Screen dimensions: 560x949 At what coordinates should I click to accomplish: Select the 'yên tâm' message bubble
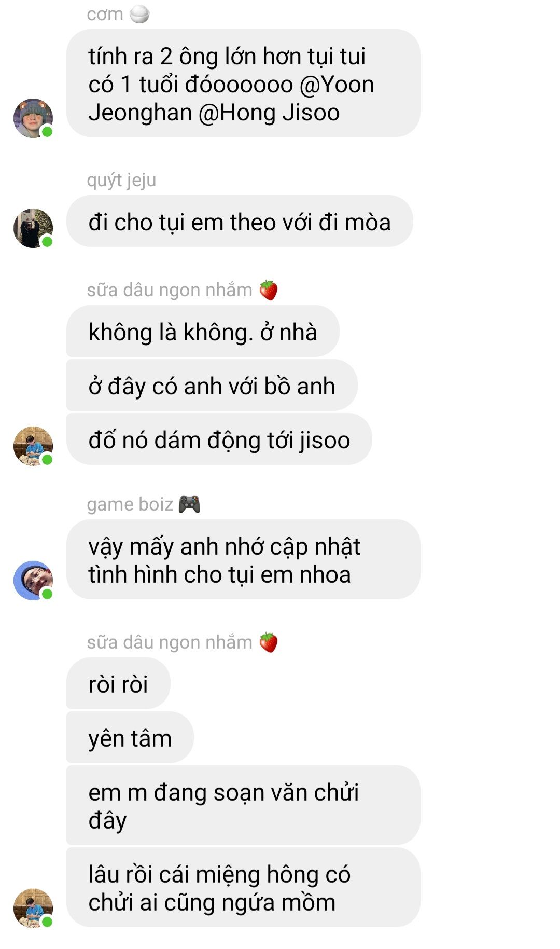pos(130,738)
